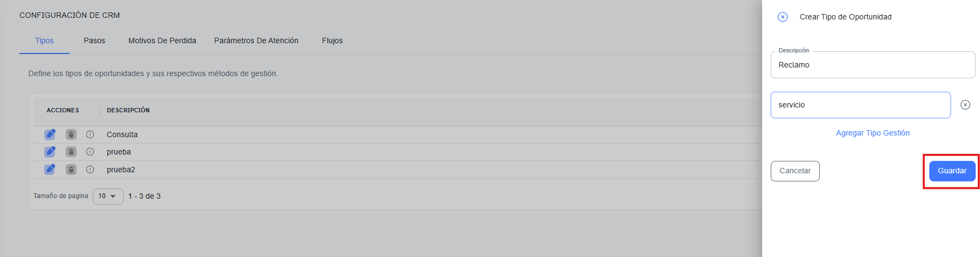Switch to the Pasos tab
This screenshot has width=980, height=257.
(94, 40)
